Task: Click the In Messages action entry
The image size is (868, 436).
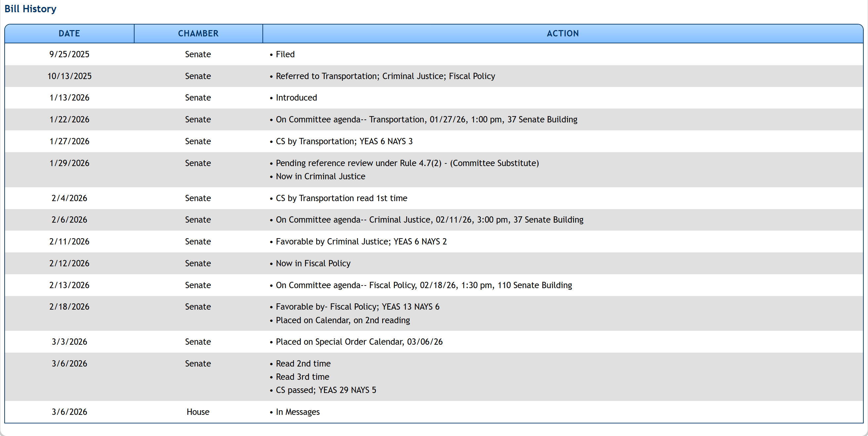Action: (x=297, y=412)
